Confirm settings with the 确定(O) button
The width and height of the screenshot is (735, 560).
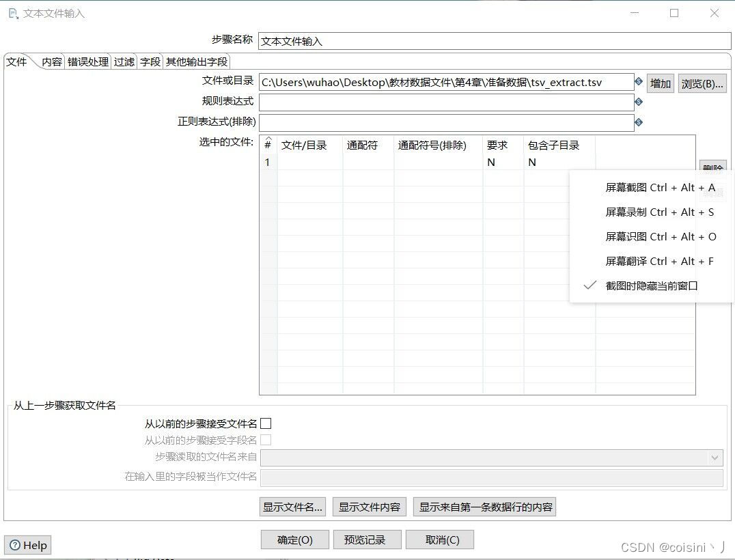click(x=294, y=539)
